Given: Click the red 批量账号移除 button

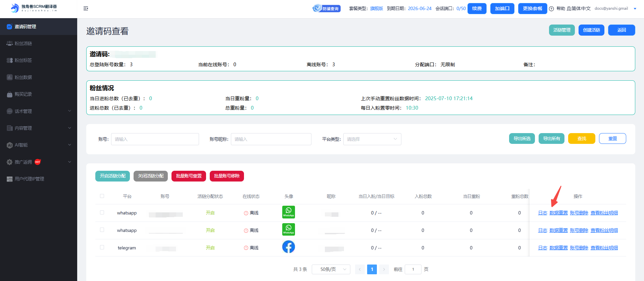Looking at the screenshot, I should click(227, 176).
